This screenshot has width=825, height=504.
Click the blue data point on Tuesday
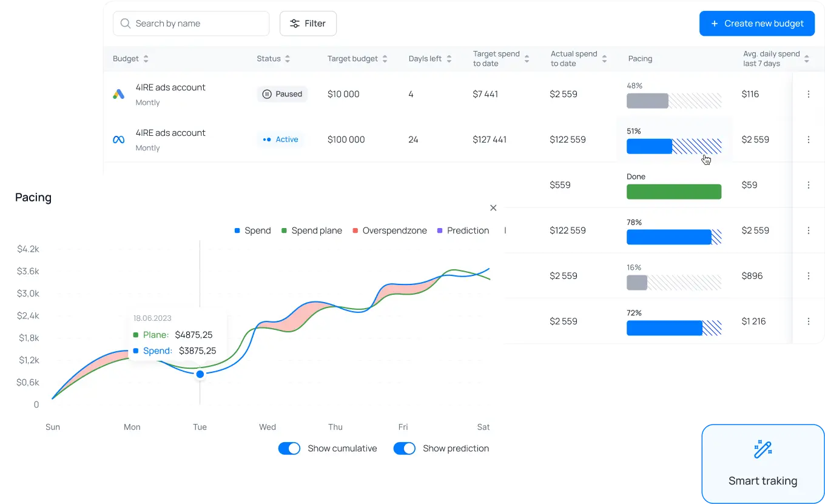coord(200,374)
